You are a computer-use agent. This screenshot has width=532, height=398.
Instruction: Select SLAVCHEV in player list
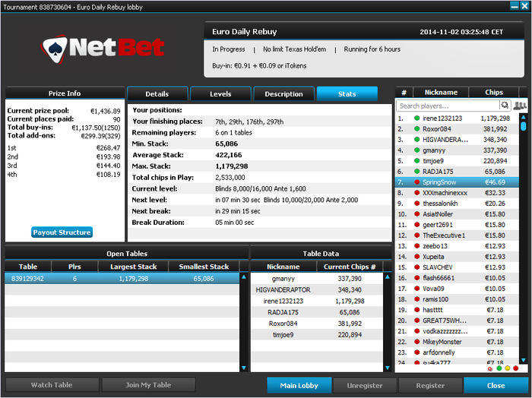(457, 267)
